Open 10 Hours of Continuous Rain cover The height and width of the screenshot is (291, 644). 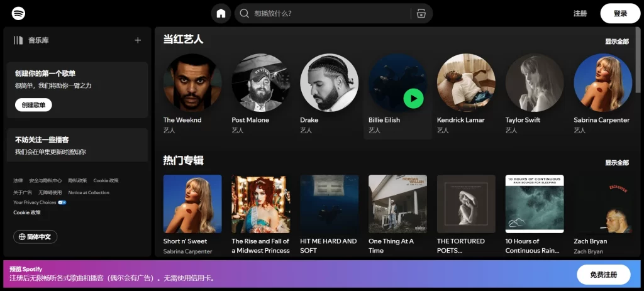pos(535,204)
